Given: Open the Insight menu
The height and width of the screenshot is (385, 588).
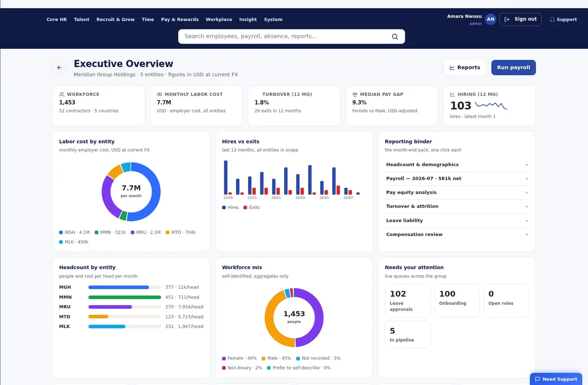Looking at the screenshot, I should [248, 20].
